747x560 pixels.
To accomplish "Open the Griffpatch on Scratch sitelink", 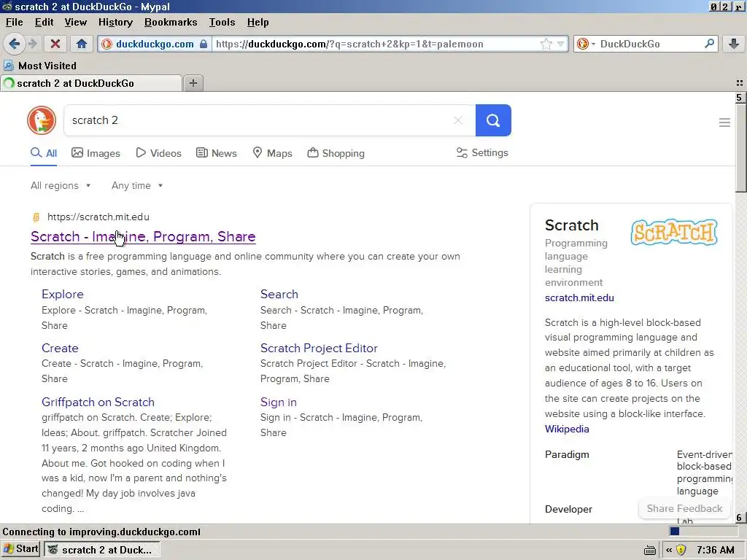I will pyautogui.click(x=98, y=402).
